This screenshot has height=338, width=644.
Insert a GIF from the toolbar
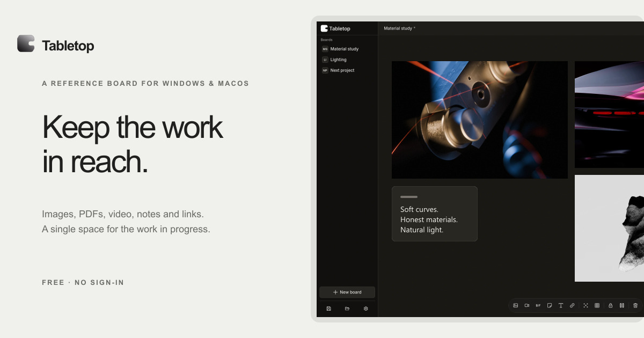tap(538, 305)
